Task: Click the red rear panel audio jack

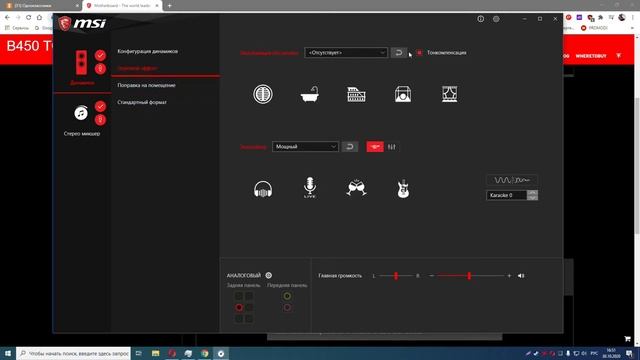Action: 239,307
